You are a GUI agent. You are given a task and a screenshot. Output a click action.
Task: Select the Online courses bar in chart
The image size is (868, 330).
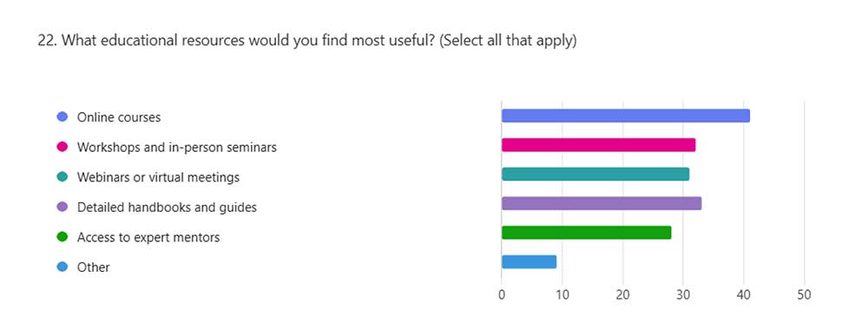pos(626,115)
